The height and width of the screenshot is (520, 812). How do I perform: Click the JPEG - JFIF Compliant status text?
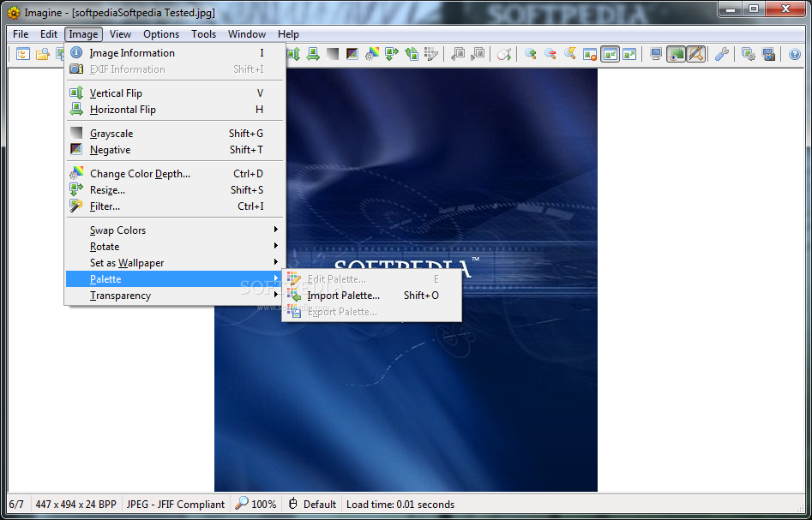click(176, 505)
